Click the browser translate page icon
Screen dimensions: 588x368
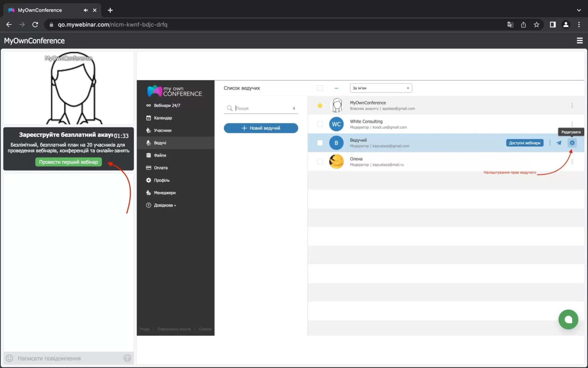[x=510, y=25]
